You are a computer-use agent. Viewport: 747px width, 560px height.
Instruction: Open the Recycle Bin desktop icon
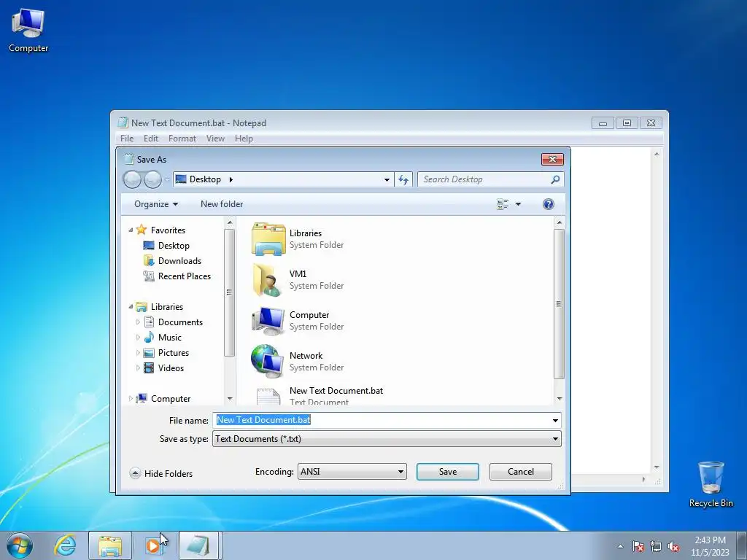(x=711, y=484)
